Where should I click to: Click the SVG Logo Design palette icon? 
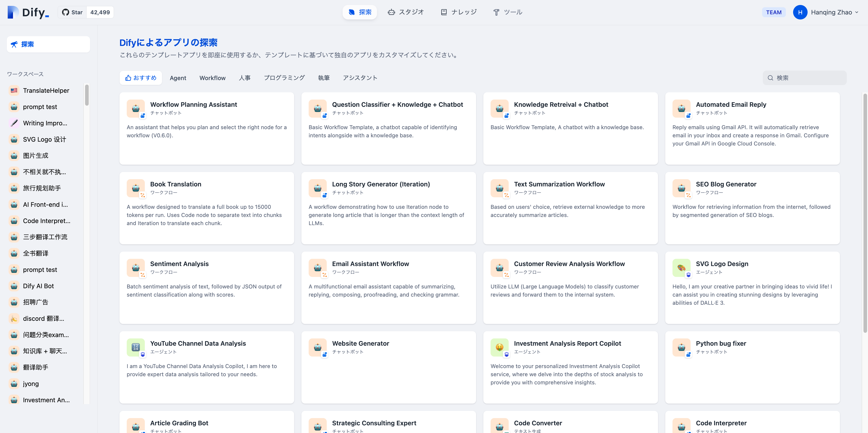tap(681, 268)
